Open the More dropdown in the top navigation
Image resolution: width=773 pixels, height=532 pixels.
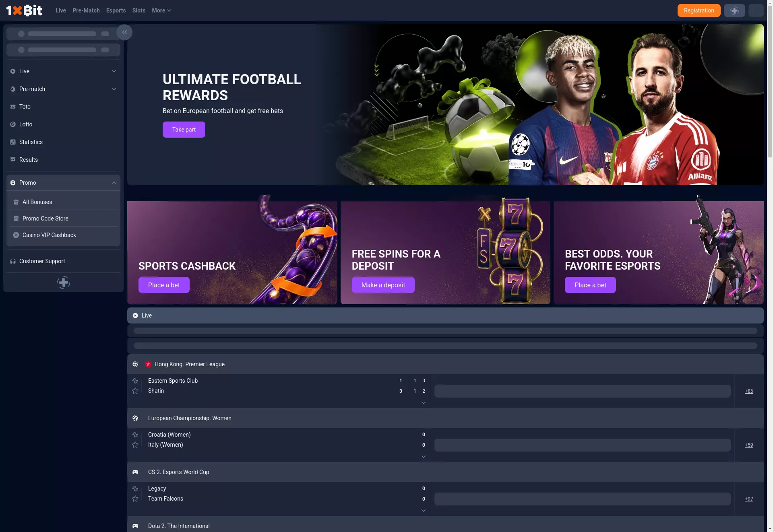click(161, 10)
